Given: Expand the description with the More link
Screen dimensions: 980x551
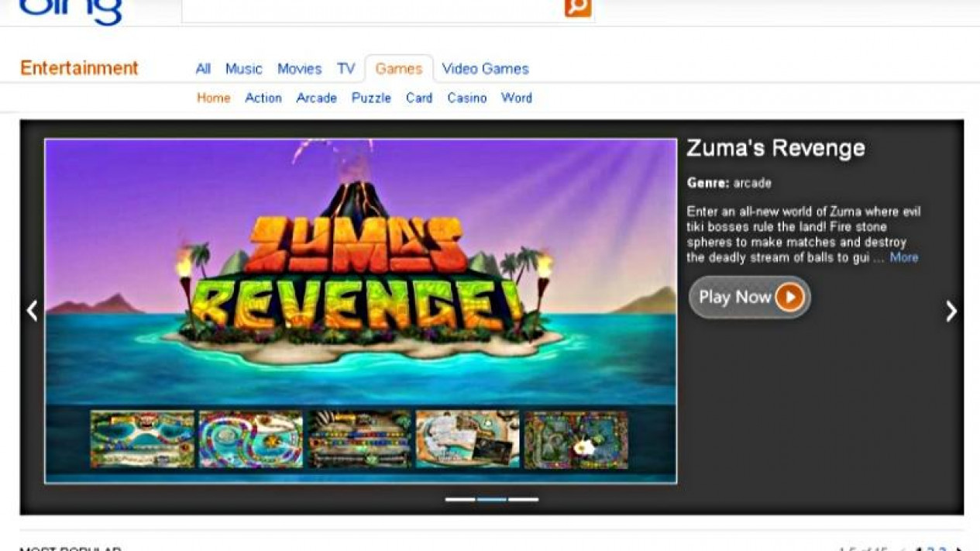Looking at the screenshot, I should pyautogui.click(x=903, y=257).
